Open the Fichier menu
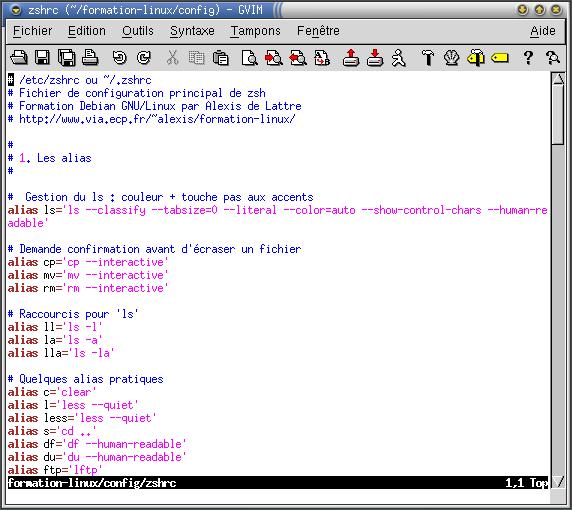The image size is (572, 510). (32, 31)
